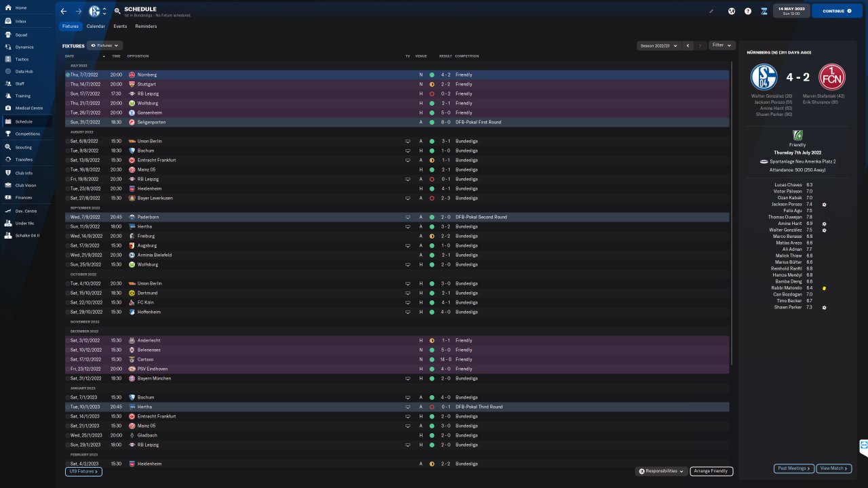Open the Training sidebar icon

pos(7,96)
